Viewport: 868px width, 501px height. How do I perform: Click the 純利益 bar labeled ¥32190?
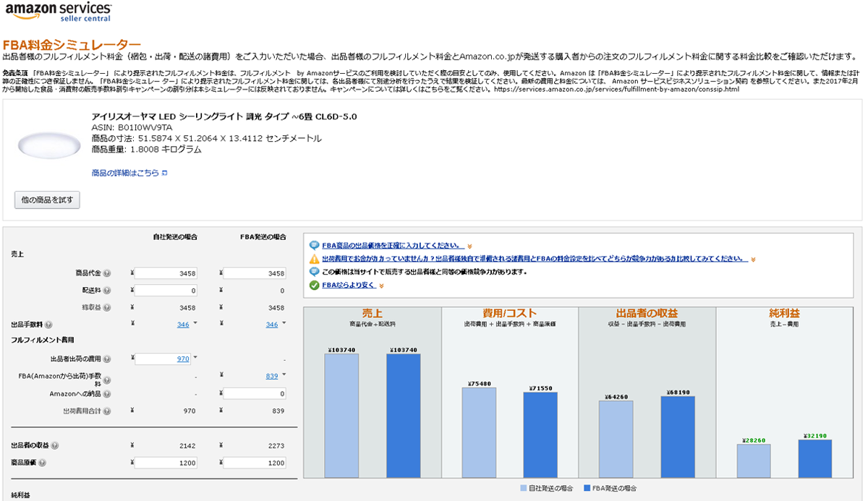815,458
